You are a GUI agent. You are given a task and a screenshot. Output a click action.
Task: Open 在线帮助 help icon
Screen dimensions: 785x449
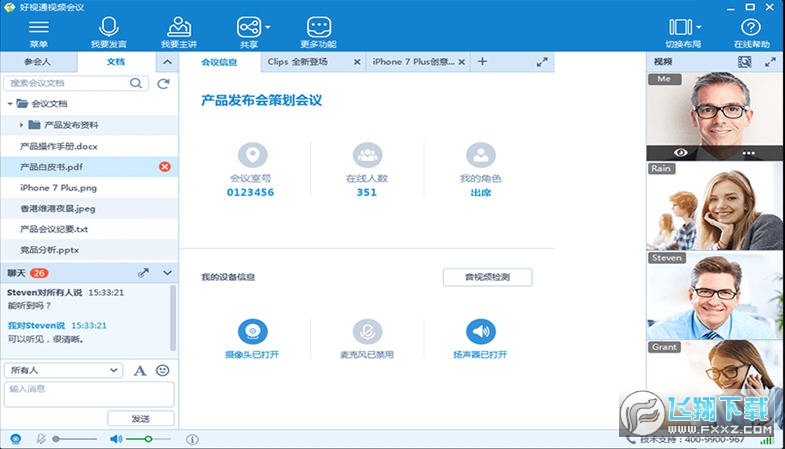pos(751,27)
